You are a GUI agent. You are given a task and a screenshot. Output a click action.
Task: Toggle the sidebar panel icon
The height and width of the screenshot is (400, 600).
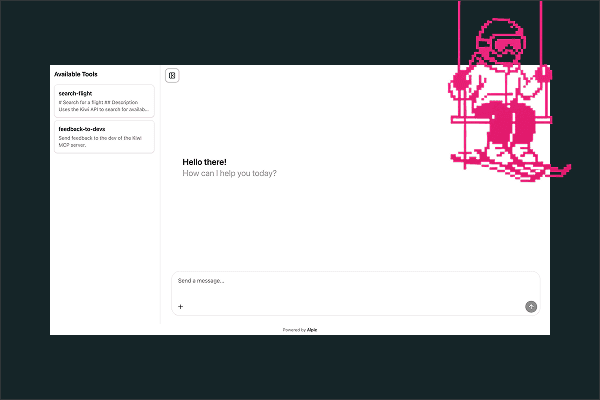click(172, 75)
